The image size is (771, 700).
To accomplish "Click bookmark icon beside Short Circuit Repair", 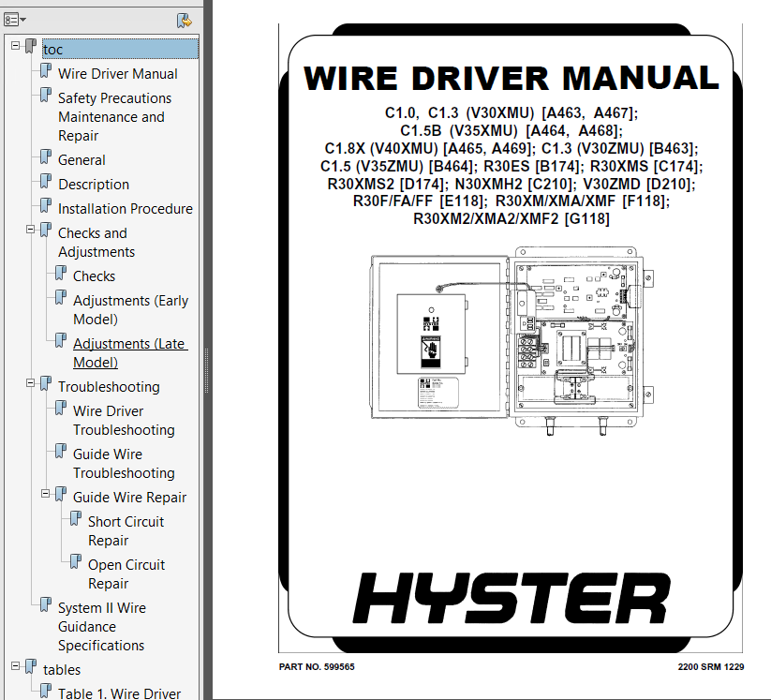I will click(x=76, y=518).
